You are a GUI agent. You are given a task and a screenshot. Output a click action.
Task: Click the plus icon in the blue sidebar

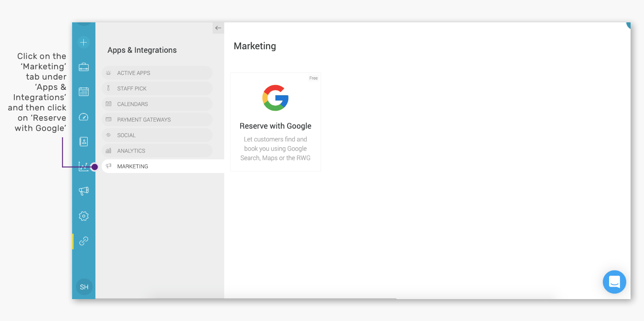coord(84,42)
